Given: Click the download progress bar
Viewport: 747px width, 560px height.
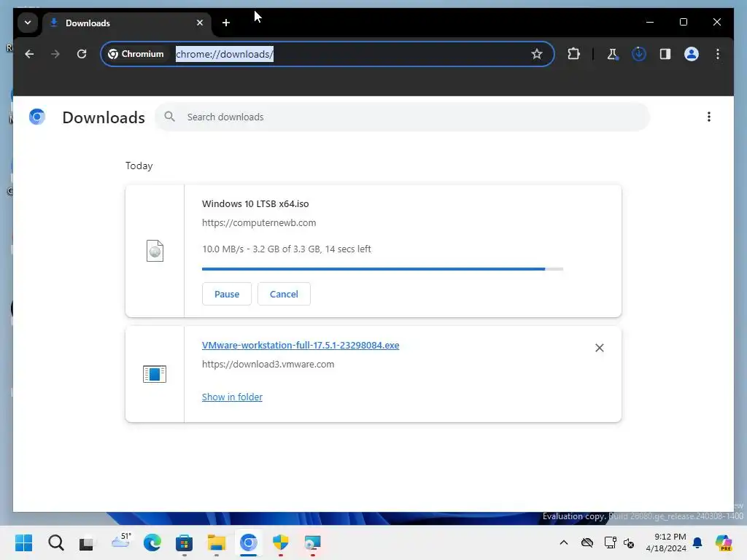Looking at the screenshot, I should point(382,269).
